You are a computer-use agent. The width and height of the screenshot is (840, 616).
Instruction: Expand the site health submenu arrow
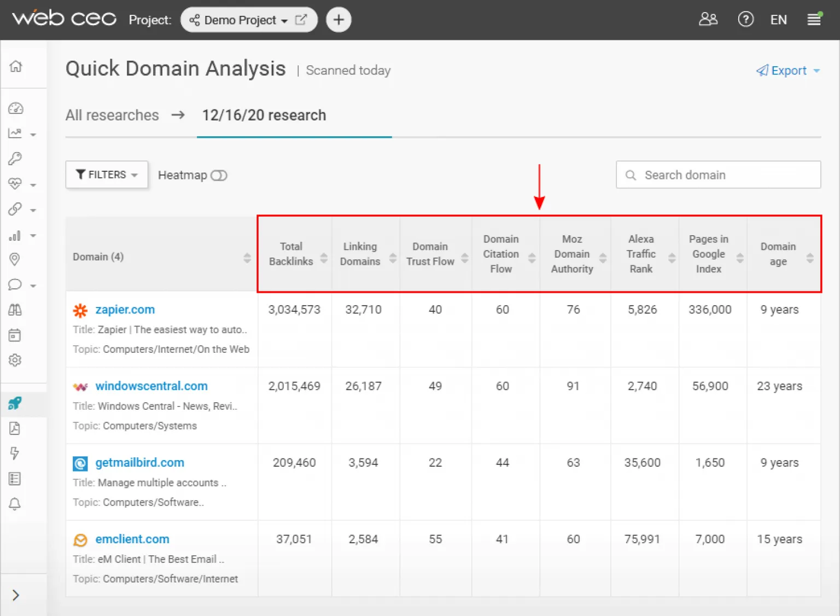33,185
